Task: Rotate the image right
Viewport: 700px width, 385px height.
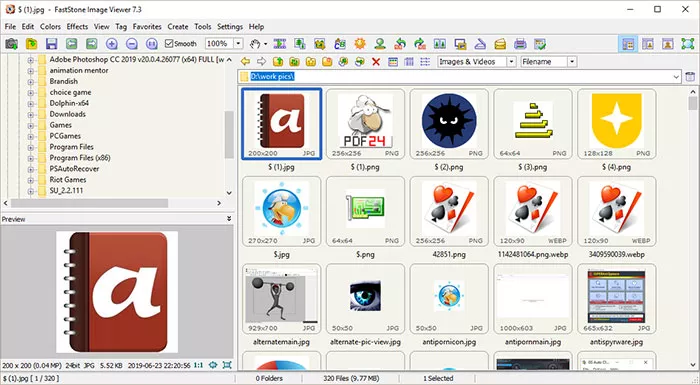Action: tap(420, 44)
